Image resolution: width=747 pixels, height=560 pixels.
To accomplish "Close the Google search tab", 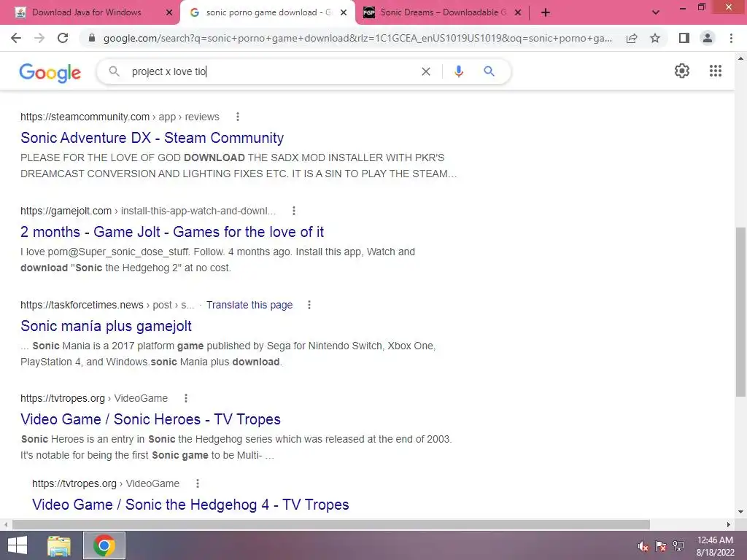I will (x=344, y=12).
